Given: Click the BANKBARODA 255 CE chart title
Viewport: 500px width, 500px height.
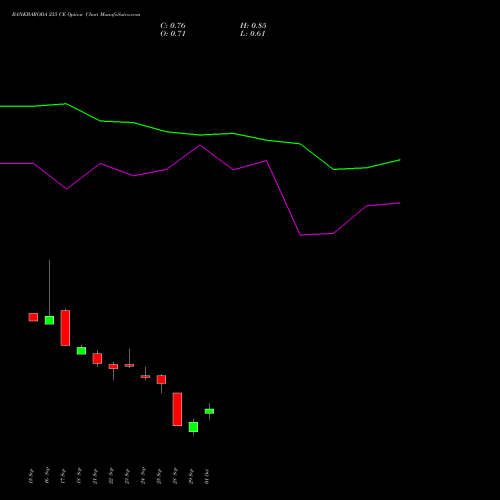Looking at the screenshot, I should [x=76, y=15].
